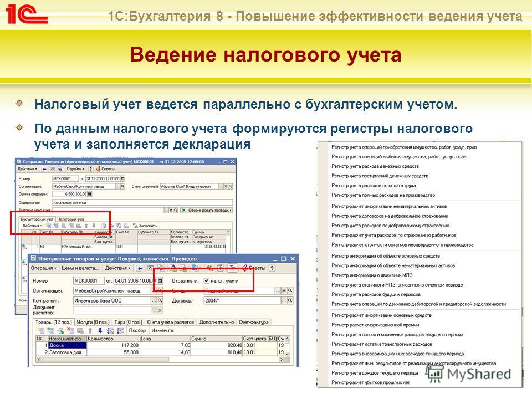Expand Действия menu in Поступление товаров window

[x=117, y=268]
